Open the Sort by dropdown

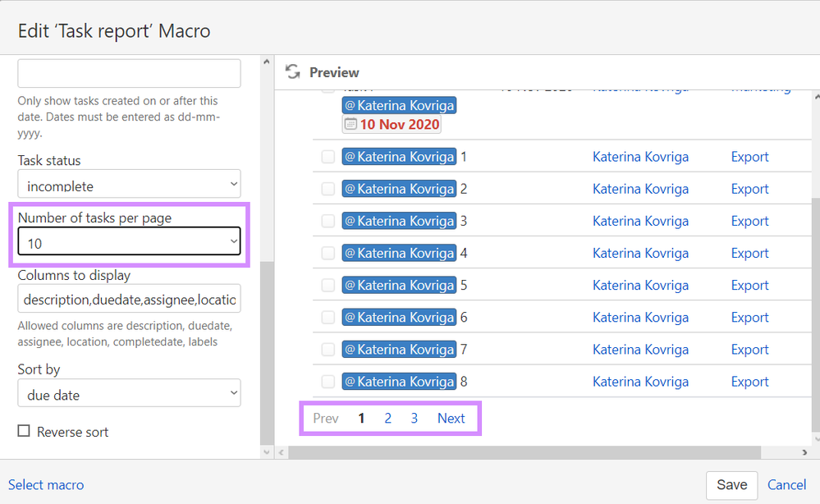[x=129, y=392]
